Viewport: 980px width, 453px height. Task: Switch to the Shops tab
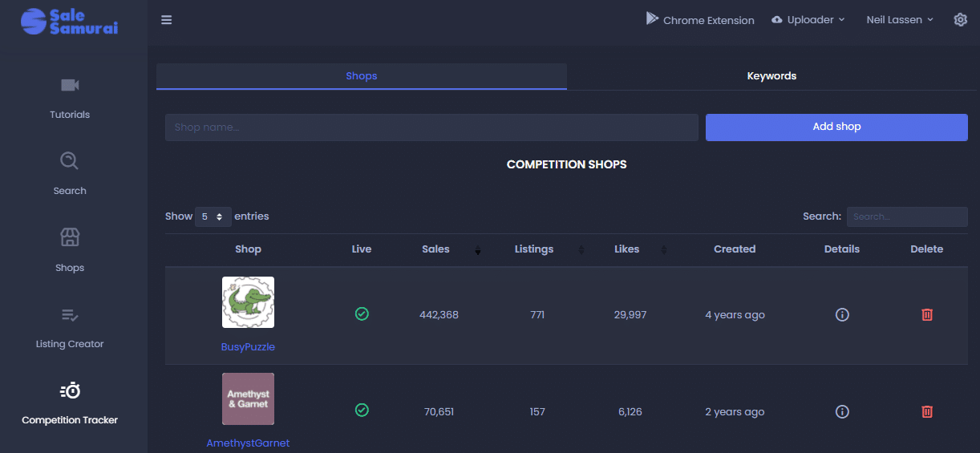(362, 76)
